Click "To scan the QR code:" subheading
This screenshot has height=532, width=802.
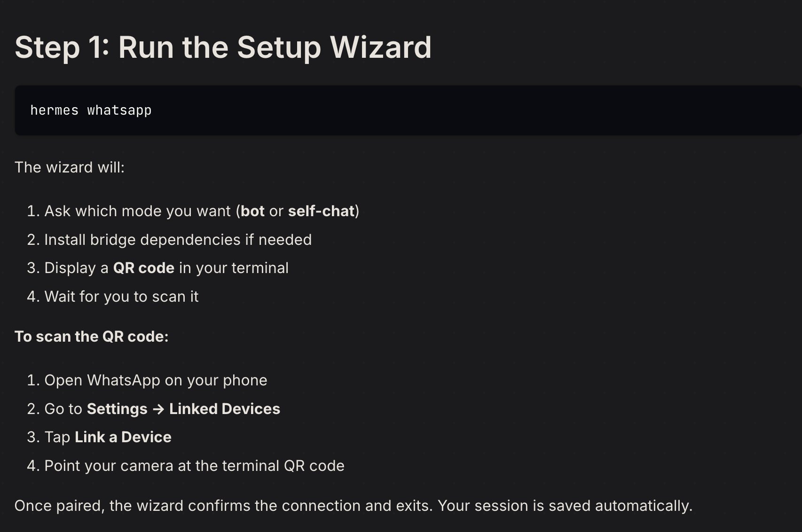pyautogui.click(x=92, y=336)
